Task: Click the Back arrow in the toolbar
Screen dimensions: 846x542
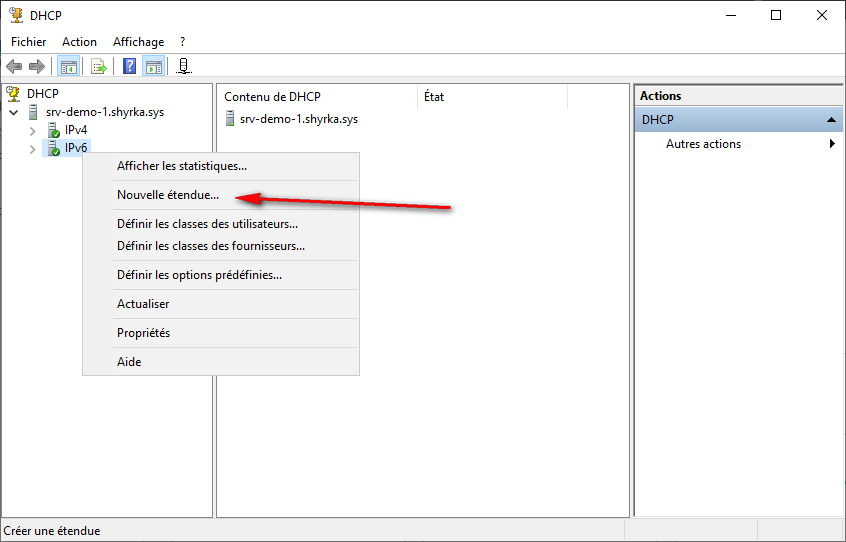Action: pyautogui.click(x=14, y=67)
